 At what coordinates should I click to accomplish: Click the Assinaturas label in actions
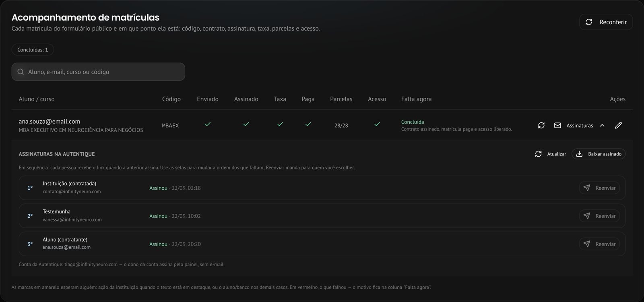[x=580, y=126]
